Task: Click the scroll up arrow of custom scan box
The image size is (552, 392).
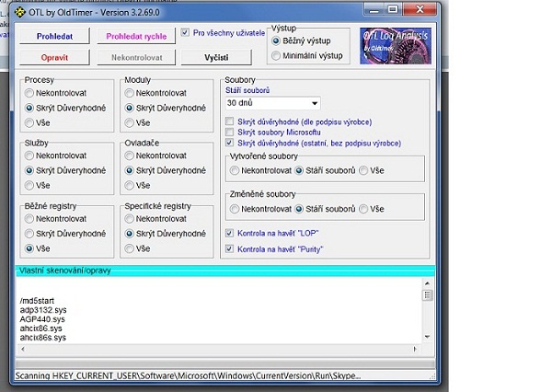Action: click(427, 283)
